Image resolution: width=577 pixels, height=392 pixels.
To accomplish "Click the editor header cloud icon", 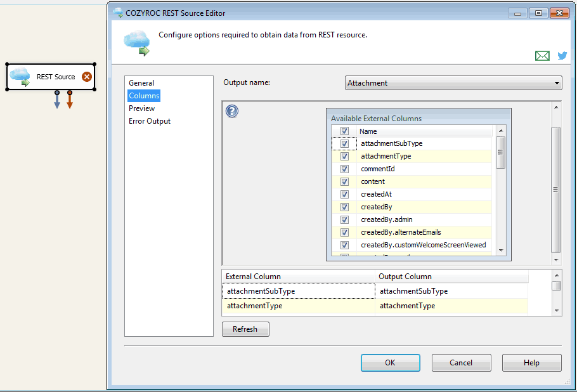I will pyautogui.click(x=137, y=43).
